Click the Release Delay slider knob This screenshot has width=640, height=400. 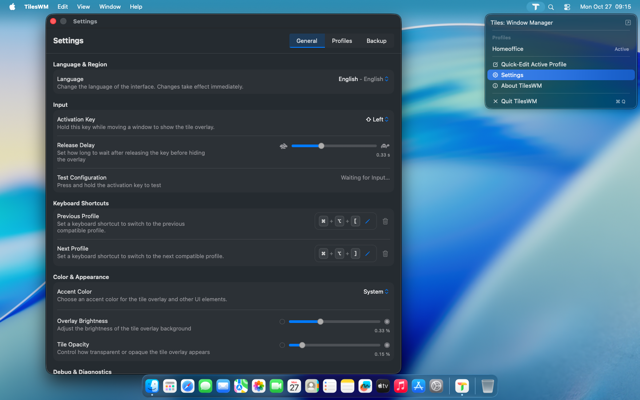tap(321, 146)
